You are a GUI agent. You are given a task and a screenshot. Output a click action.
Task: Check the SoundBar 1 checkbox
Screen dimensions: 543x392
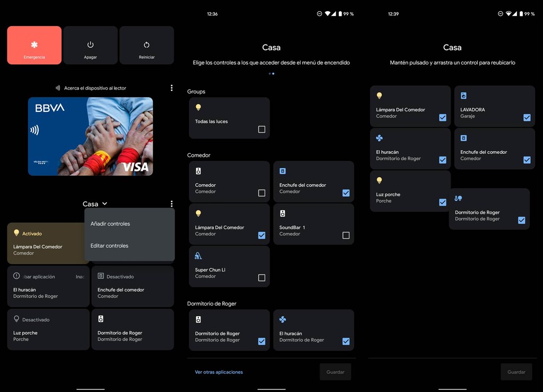click(x=346, y=236)
